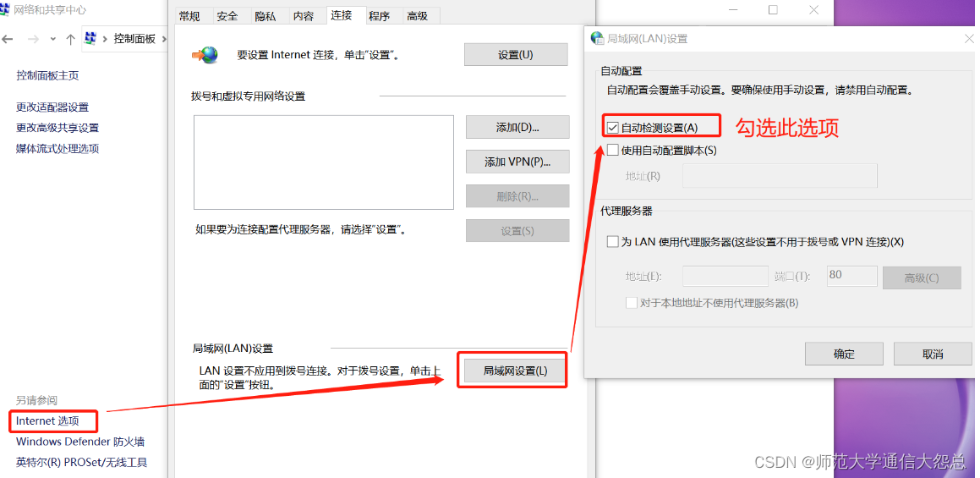The image size is (980, 478).
Task: Open 媒体流式处理选项 link
Action: pos(57,148)
